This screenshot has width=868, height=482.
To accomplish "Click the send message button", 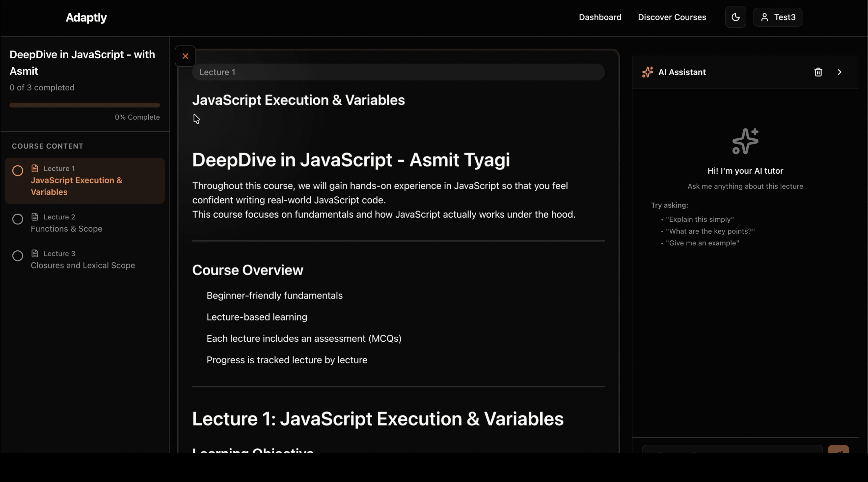I will (x=838, y=450).
